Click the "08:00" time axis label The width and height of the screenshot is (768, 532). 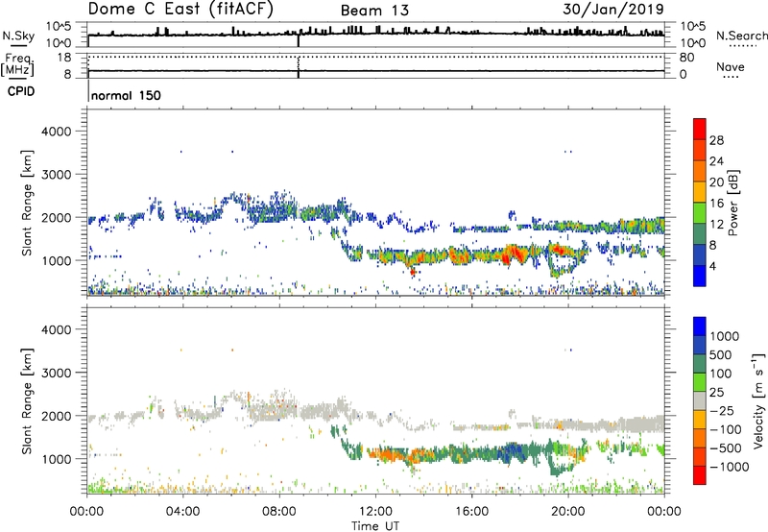coord(279,512)
